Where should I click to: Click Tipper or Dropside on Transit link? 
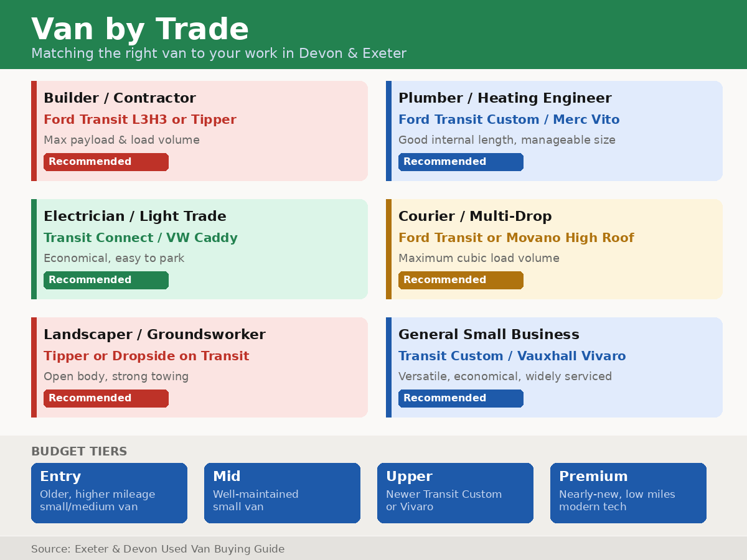[x=146, y=356]
